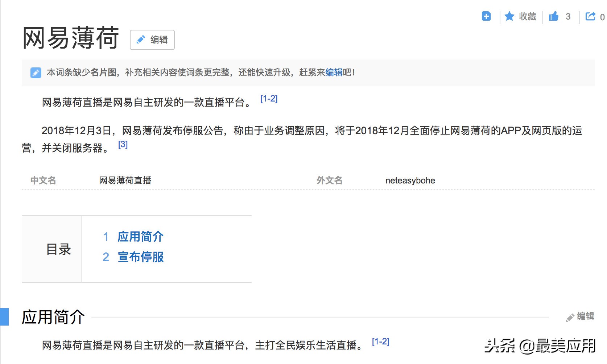
Task: Open reference [1-2] in the 应用简介 section
Action: 380,341
